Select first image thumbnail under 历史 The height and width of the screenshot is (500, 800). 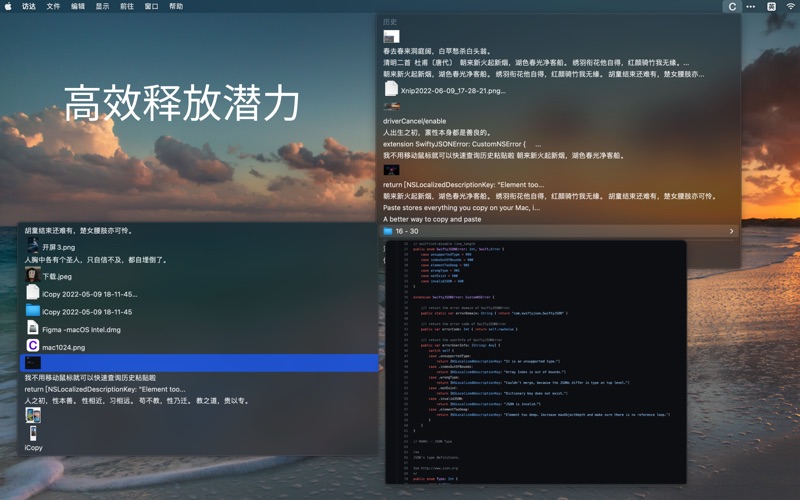(x=391, y=37)
